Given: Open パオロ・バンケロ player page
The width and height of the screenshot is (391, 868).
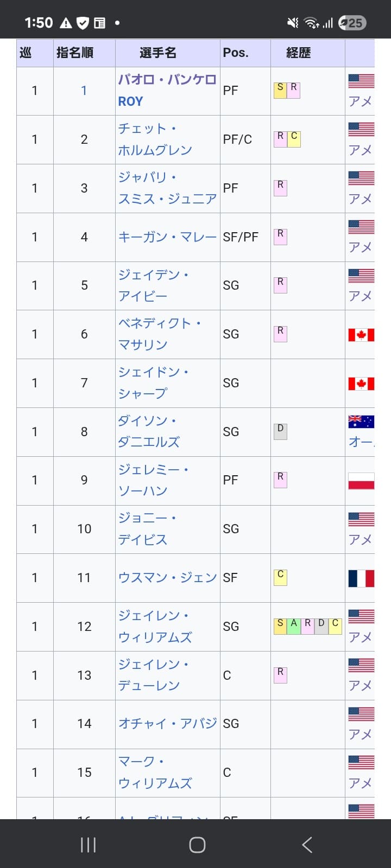Looking at the screenshot, I should (x=167, y=80).
